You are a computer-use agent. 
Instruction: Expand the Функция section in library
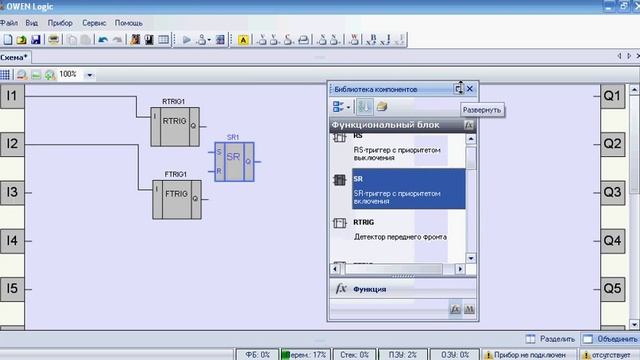[x=403, y=289]
